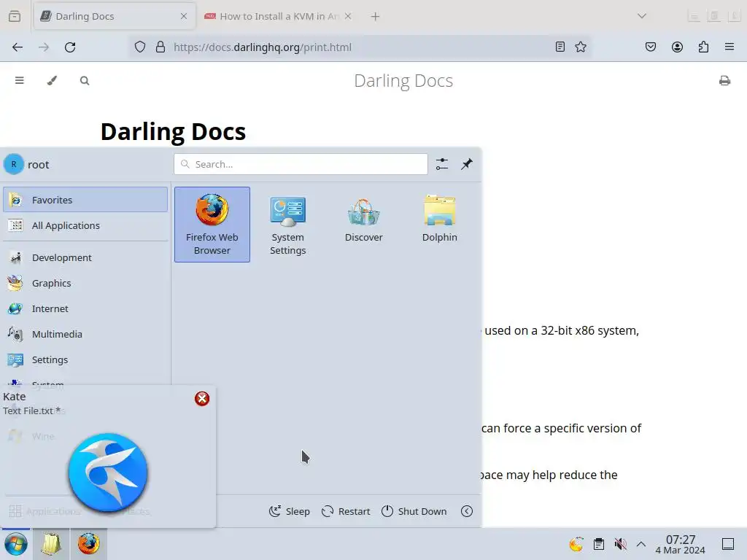
Task: Restart the computer
Action: click(346, 511)
